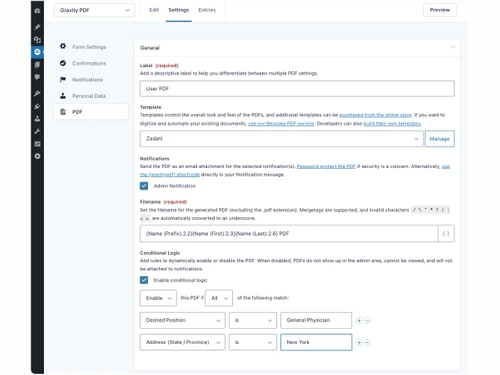The image size is (500, 375).
Task: Open the Address (State / Province) field dropdown
Action: (183, 342)
